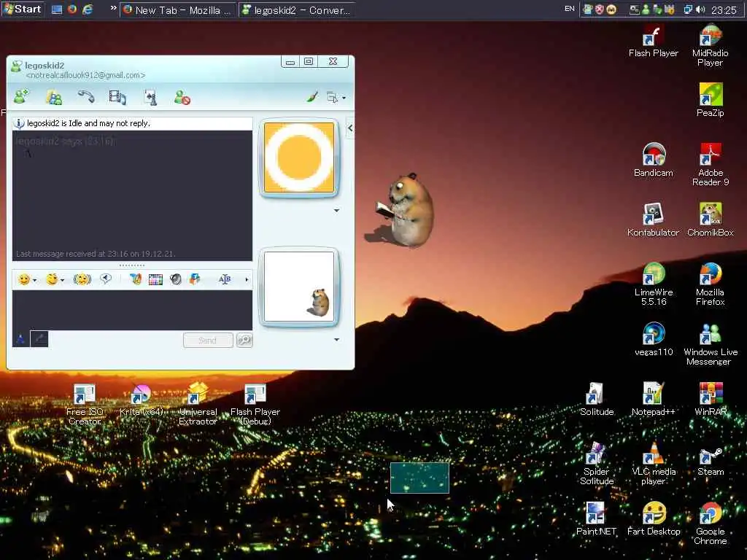The width and height of the screenshot is (747, 560).
Task: Switch to handwriting mode tab
Action: pos(39,339)
